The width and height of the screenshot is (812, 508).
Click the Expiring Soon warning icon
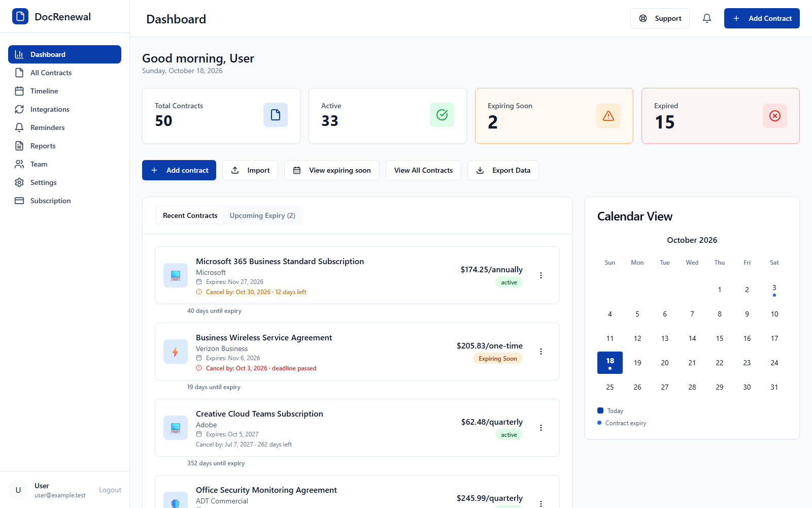point(608,116)
